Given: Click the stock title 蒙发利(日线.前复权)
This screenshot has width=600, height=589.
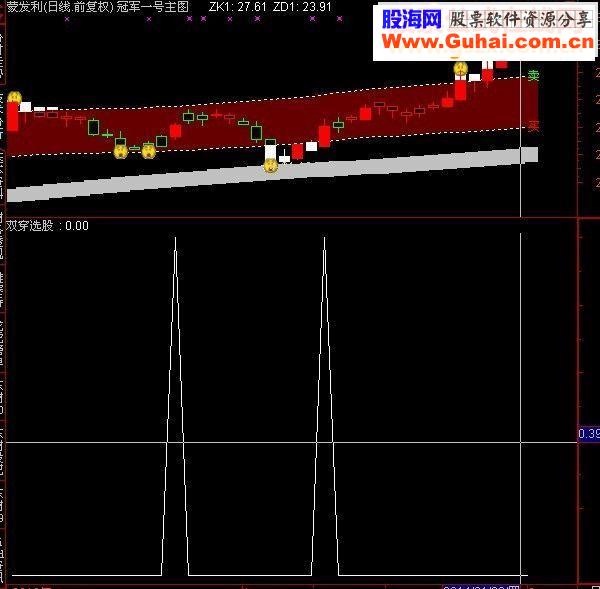Looking at the screenshot, I should [x=60, y=7].
